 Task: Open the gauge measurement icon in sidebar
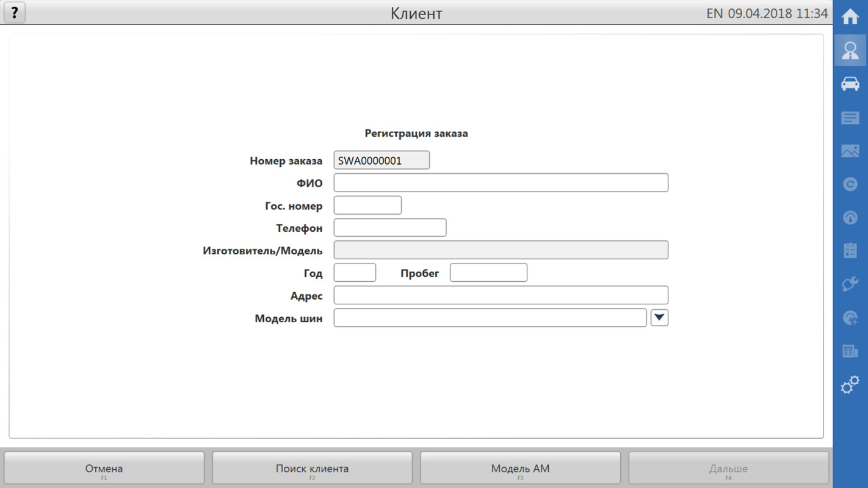pos(850,217)
